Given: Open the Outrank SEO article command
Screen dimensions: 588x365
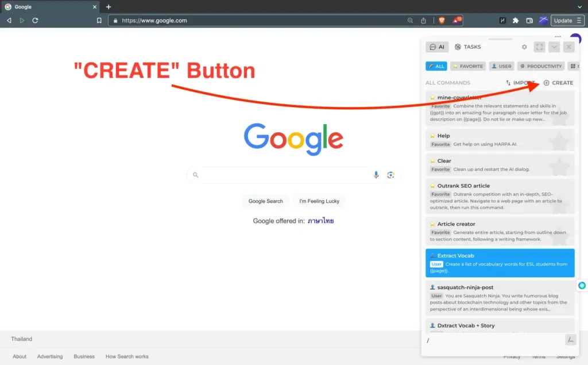Looking at the screenshot, I should 500,196.
